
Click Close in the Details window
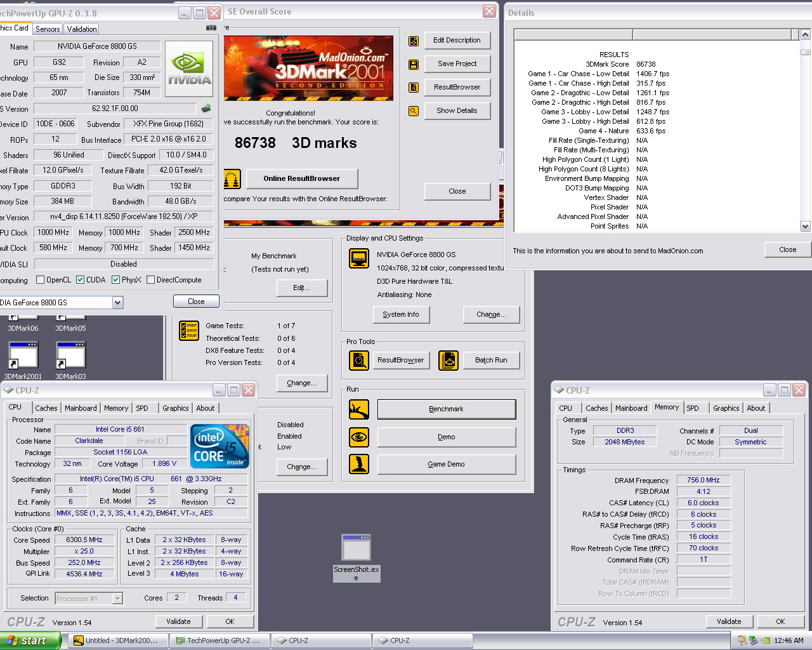pos(787,250)
